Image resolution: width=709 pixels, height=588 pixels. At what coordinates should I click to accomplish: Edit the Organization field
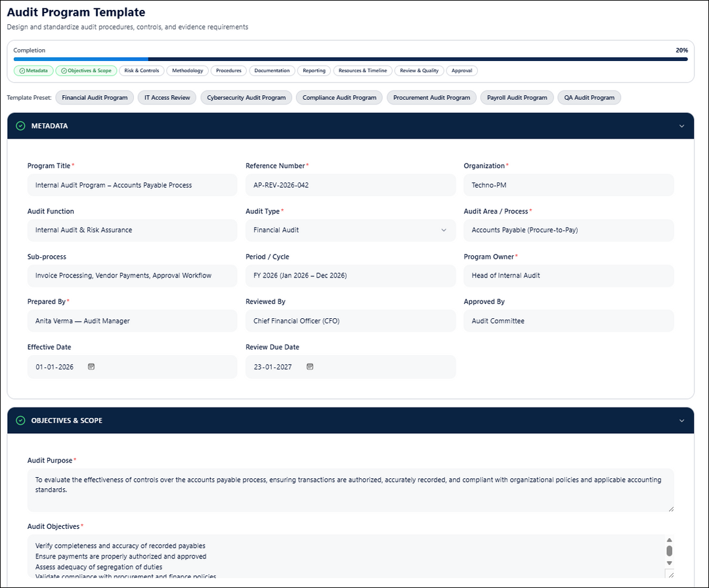click(x=569, y=185)
